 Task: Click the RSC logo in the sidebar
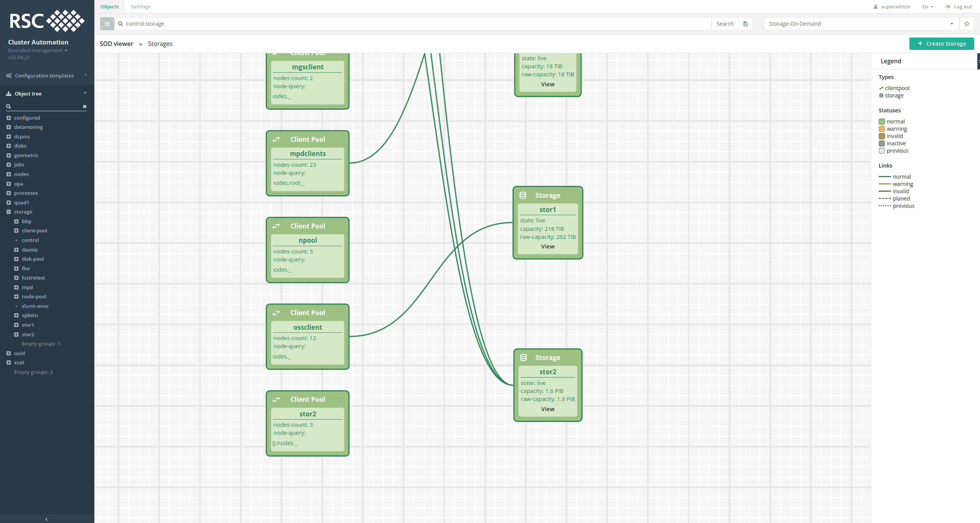pyautogui.click(x=46, y=21)
